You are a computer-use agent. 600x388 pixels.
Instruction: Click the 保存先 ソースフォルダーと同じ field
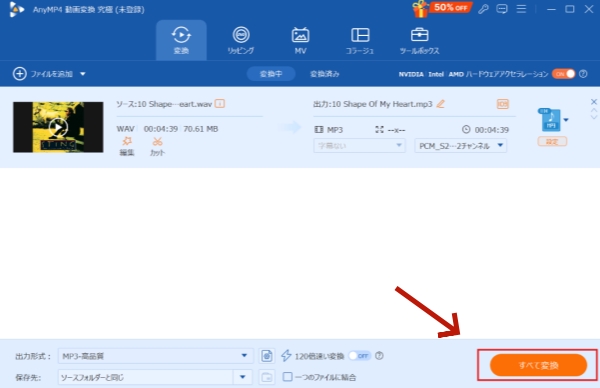pyautogui.click(x=145, y=377)
